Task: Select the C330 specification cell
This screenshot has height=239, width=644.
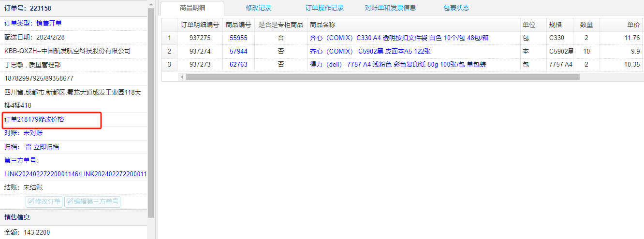Action: [560, 38]
